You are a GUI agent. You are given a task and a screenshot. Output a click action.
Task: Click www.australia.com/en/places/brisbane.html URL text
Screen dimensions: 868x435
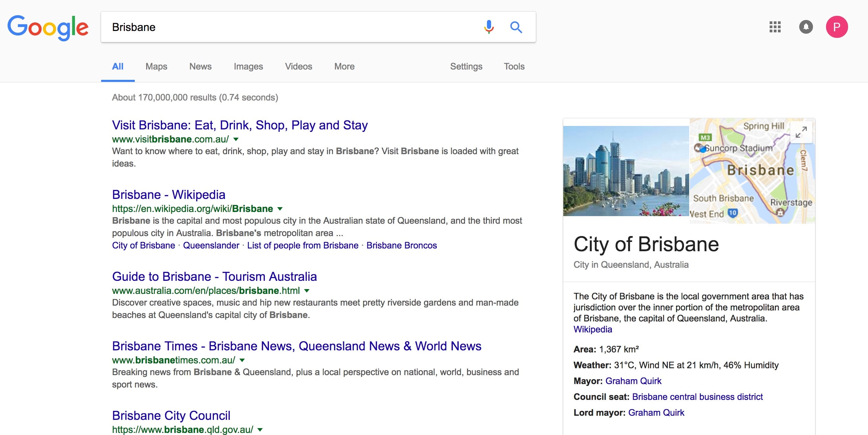pyautogui.click(x=206, y=291)
